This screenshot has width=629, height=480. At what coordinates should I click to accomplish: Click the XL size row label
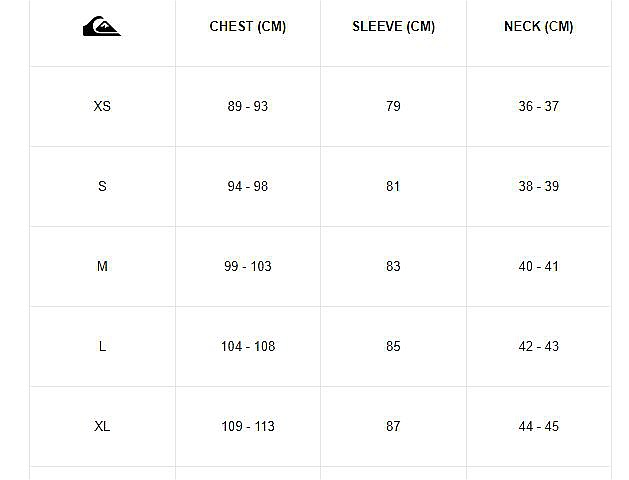[102, 426]
